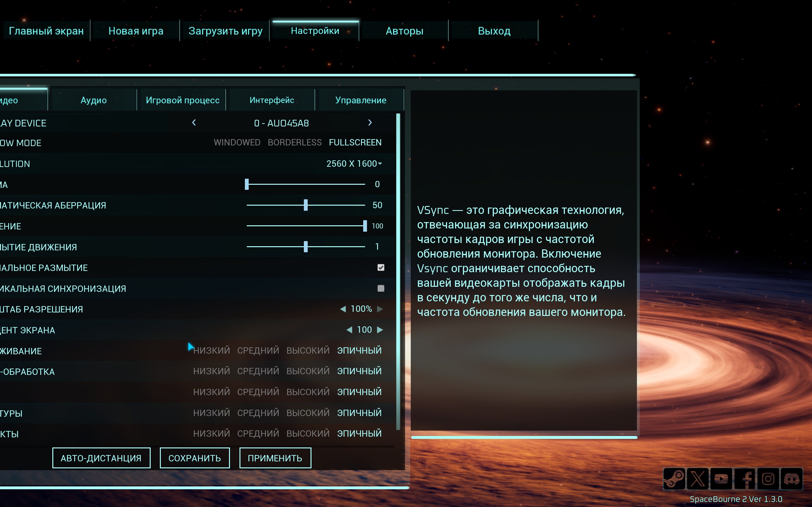Open the X social icon
Viewport: 812px width, 507px height.
tap(697, 478)
